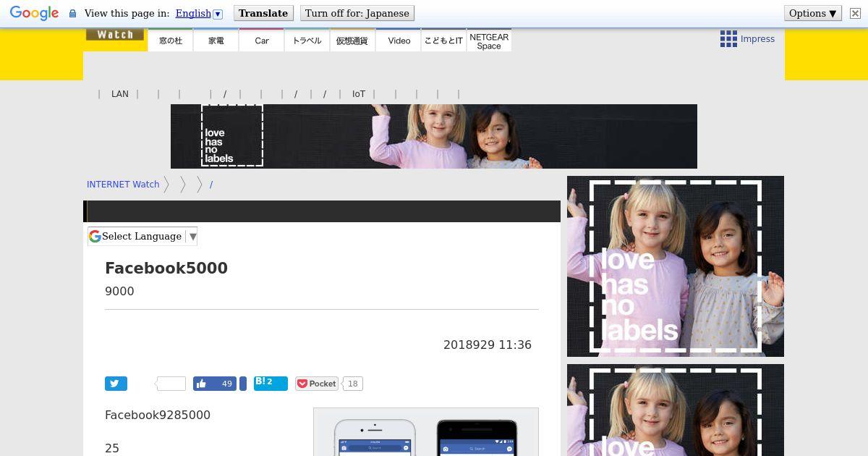Open the Video tab
The height and width of the screenshot is (456, 868).
[x=399, y=41]
